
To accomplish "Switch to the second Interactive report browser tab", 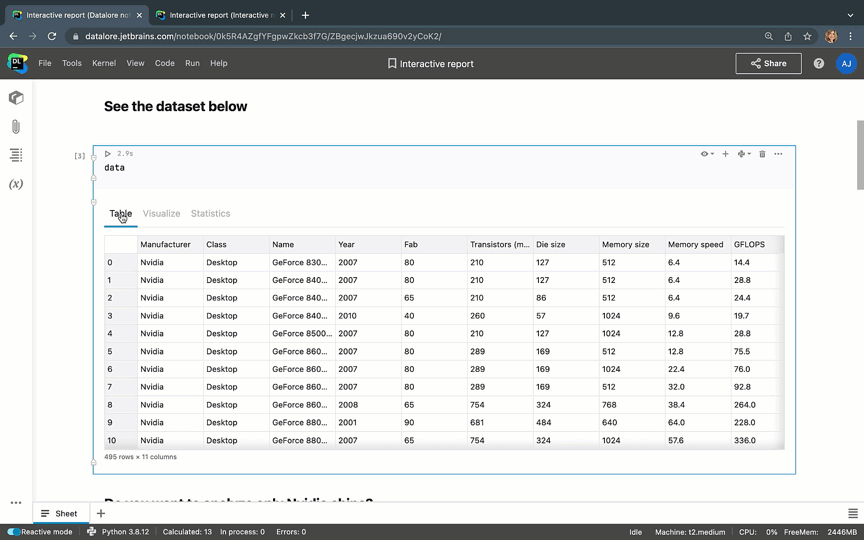I will 220,15.
